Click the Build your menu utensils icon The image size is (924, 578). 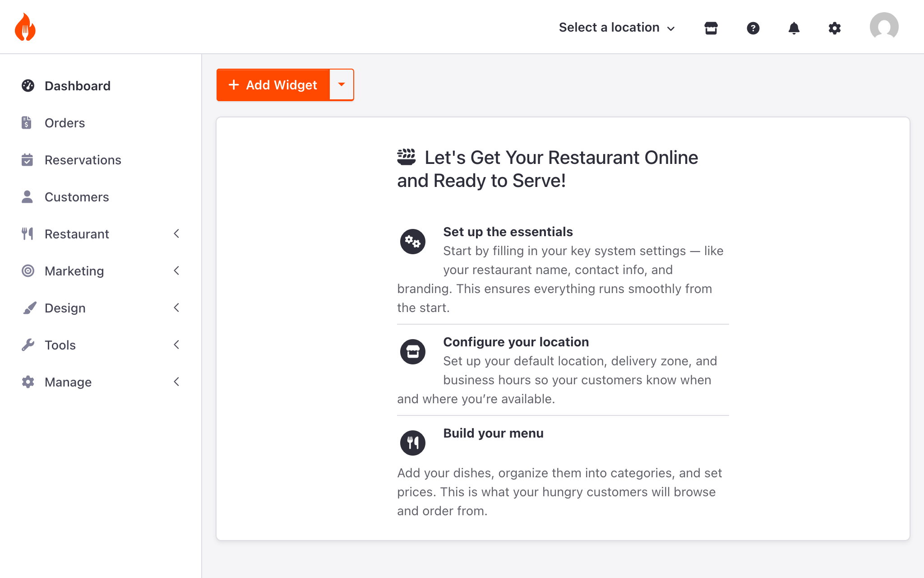pos(412,443)
